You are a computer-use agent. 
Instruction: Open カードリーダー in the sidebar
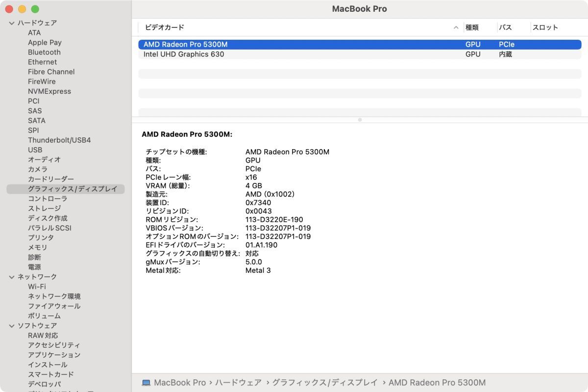(51, 179)
